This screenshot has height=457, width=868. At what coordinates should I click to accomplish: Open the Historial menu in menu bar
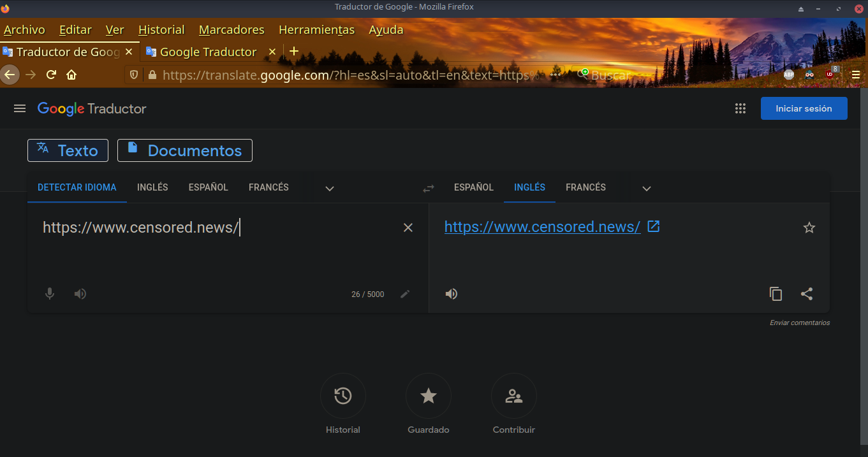(161, 29)
